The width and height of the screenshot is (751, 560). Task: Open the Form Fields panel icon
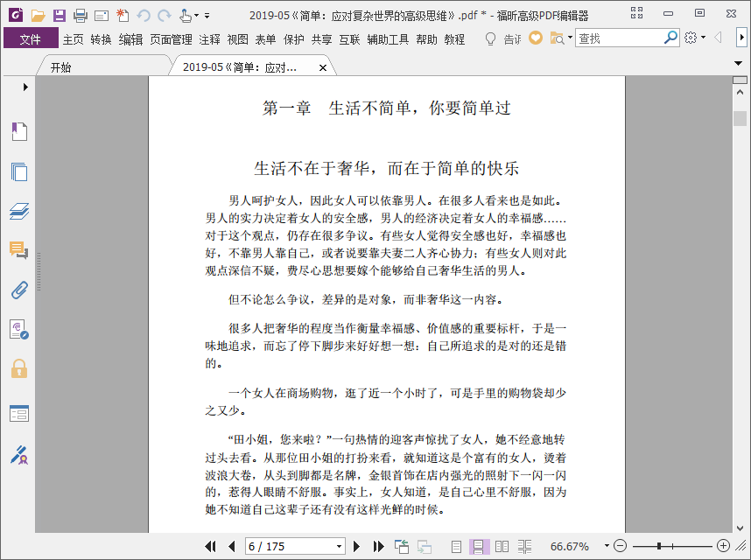point(19,414)
